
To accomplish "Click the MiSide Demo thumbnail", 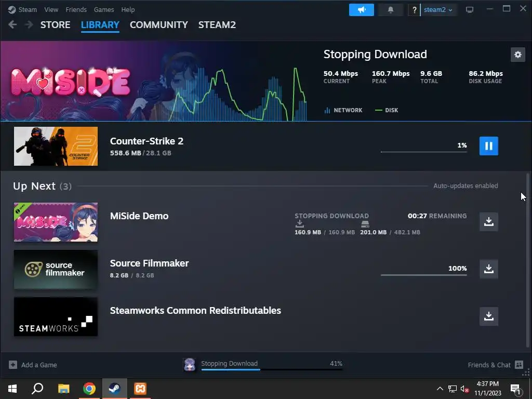I will (56, 222).
